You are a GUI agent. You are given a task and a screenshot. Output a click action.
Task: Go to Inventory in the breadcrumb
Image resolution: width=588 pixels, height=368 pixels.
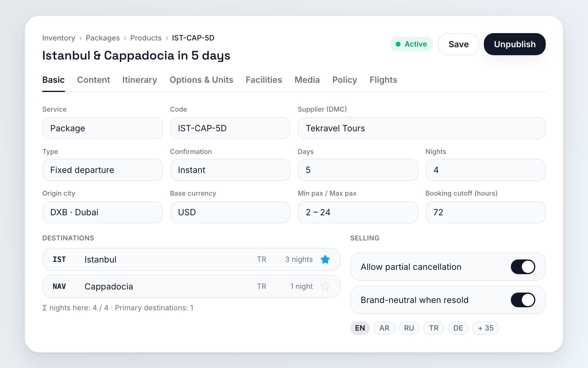(x=59, y=38)
